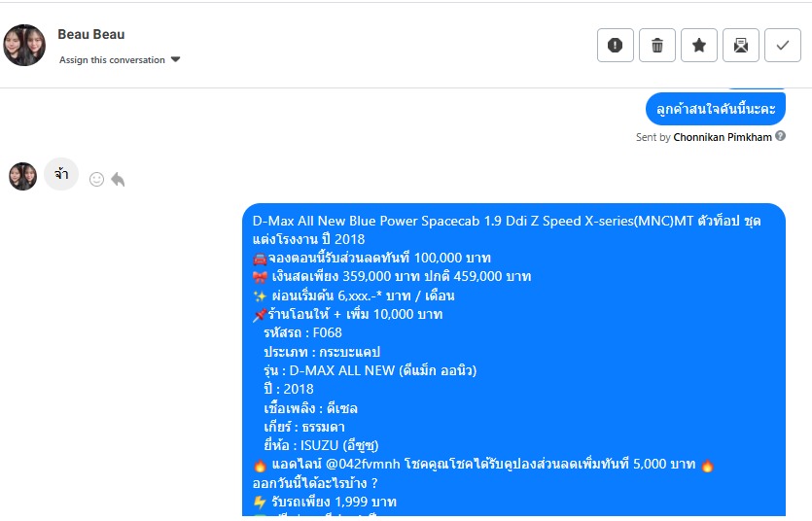Click sender avatar beside 'จ้า' message
Viewport: 812px width, 521px height.
pyautogui.click(x=22, y=177)
